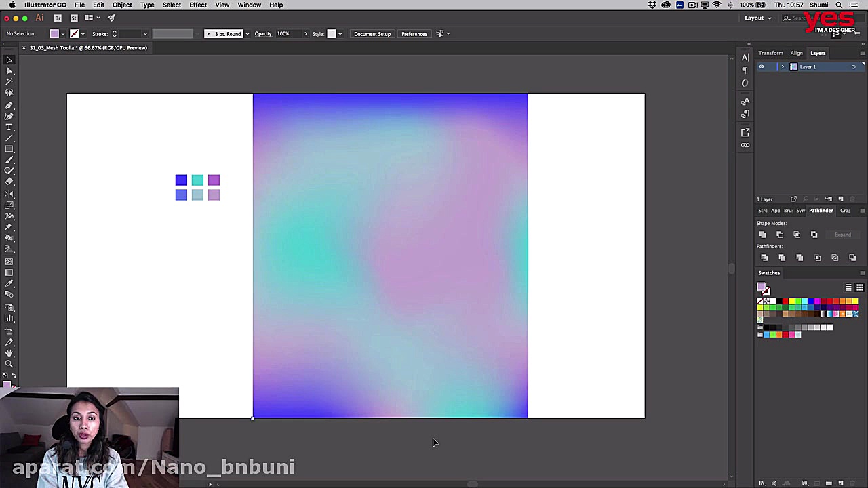Apply Divide pathfinder operation
868x488 pixels.
pos(764,258)
